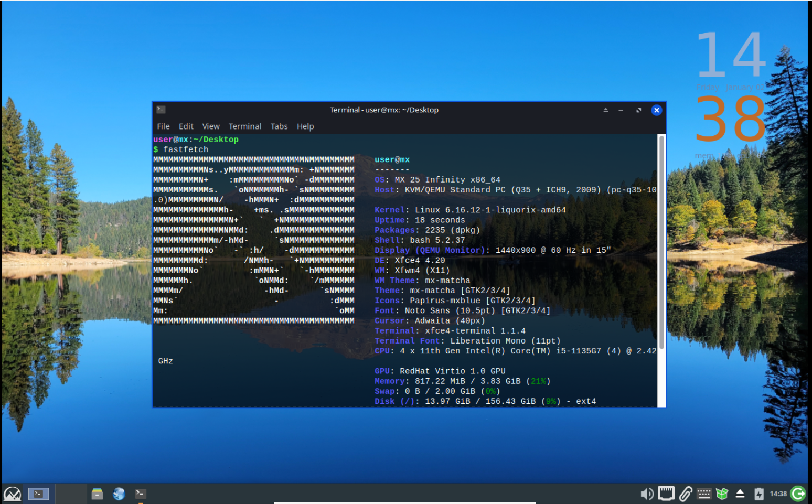Minimize the terminal window

pos(621,110)
